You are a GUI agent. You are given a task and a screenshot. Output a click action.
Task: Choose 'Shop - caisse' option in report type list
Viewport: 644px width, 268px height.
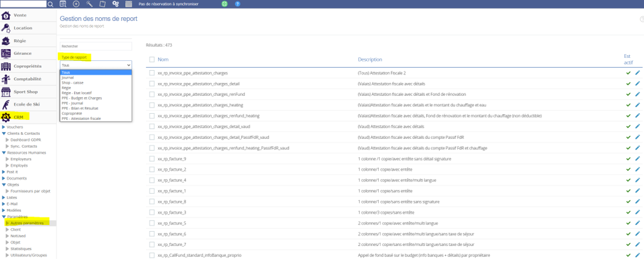click(72, 83)
